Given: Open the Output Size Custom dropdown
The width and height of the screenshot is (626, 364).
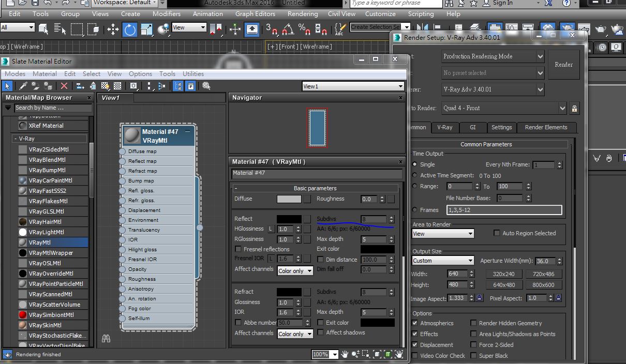Looking at the screenshot, I should point(443,261).
